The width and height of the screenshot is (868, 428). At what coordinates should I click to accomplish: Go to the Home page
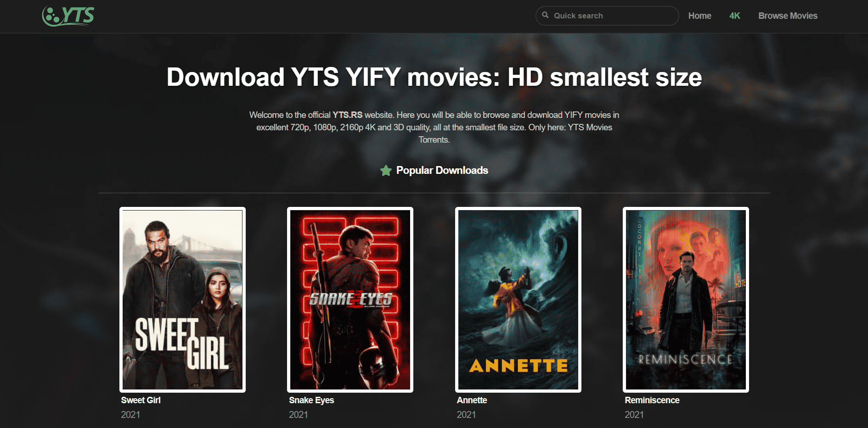(699, 16)
